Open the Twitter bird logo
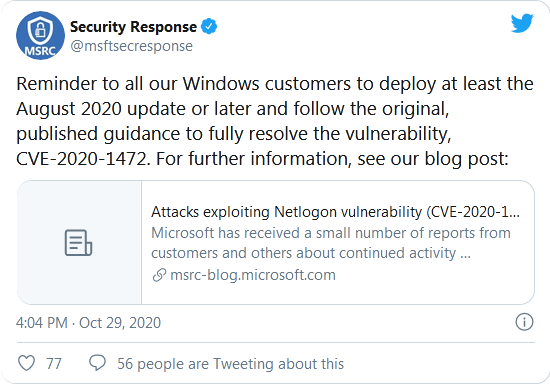The image size is (550, 384). pos(522,23)
